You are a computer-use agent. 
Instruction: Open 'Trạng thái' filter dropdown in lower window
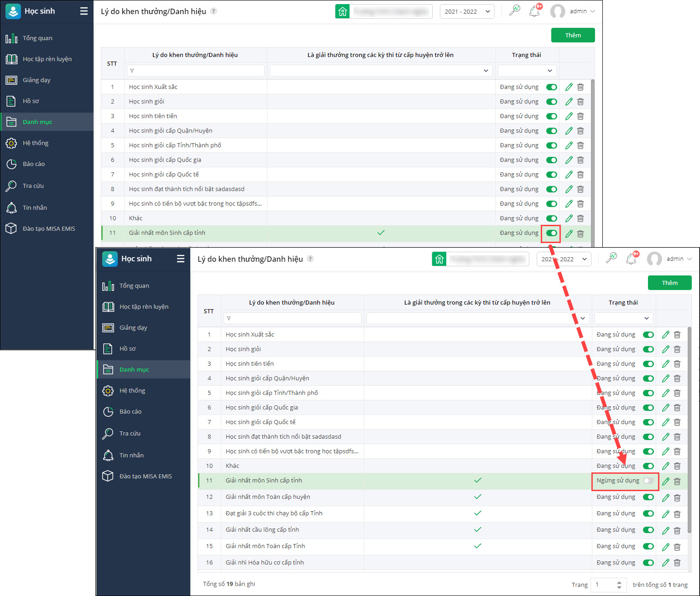[x=624, y=318]
